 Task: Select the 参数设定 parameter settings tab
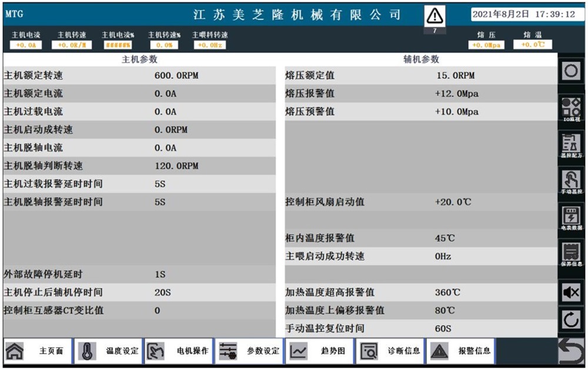click(249, 351)
